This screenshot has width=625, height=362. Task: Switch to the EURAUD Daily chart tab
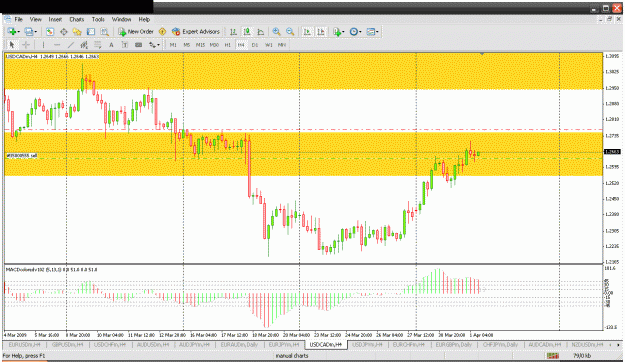pyautogui.click(x=239, y=344)
